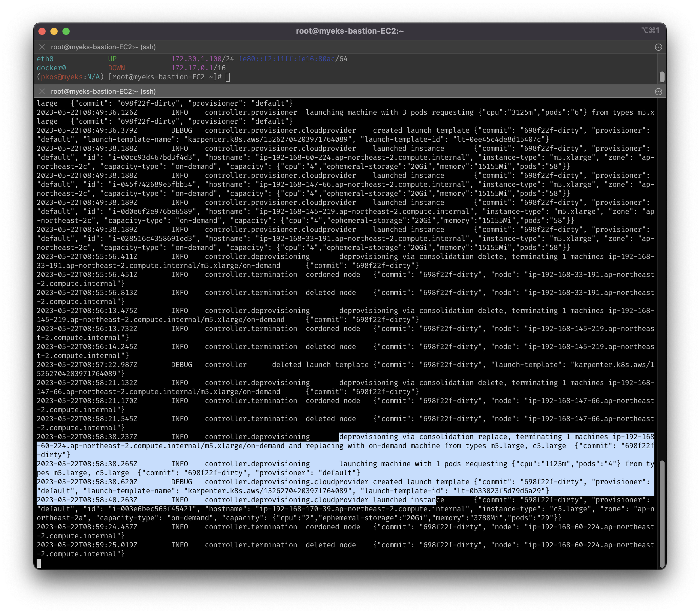Viewport: 700px width, 614px height.
Task: Close the bottom ssh pane with its X icon
Action: pos(42,92)
